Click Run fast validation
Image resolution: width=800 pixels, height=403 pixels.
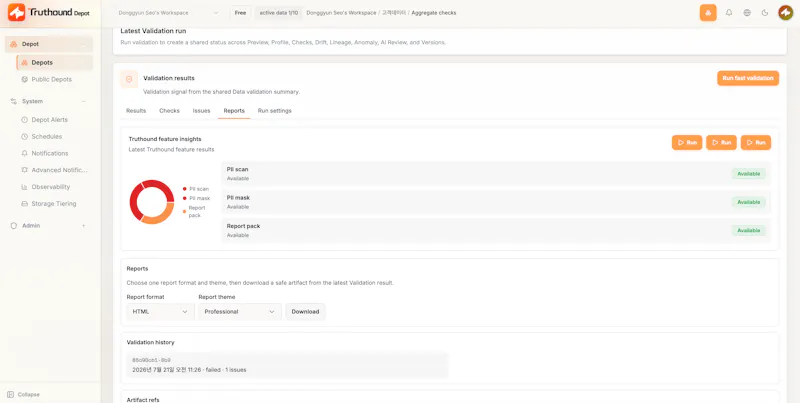748,78
